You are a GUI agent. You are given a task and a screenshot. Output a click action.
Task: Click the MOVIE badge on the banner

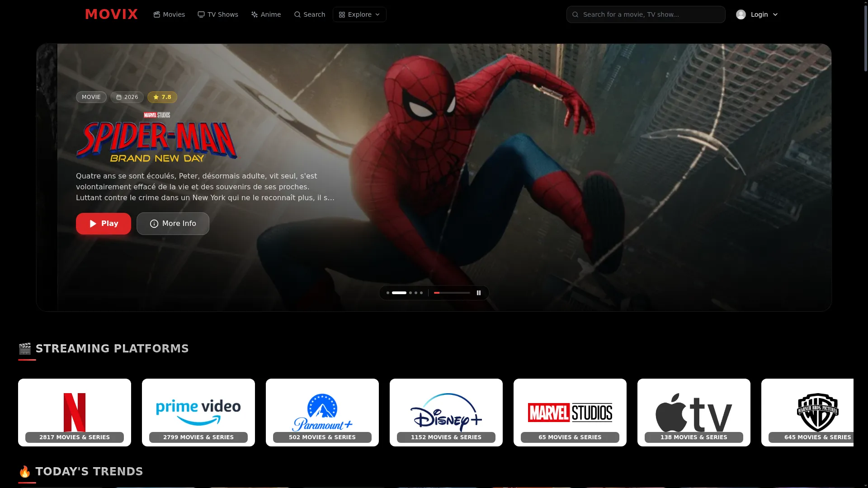[x=91, y=97]
